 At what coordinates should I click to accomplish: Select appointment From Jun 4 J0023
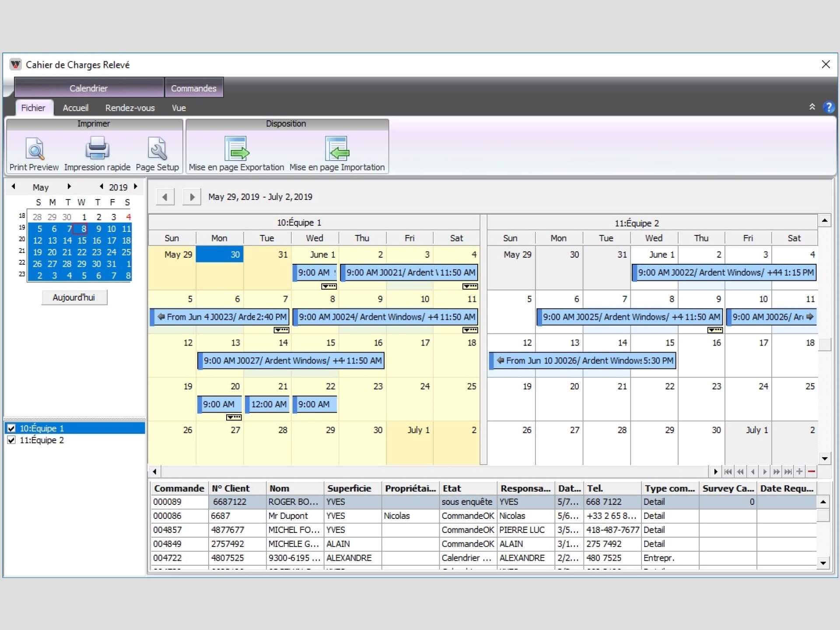(x=220, y=317)
